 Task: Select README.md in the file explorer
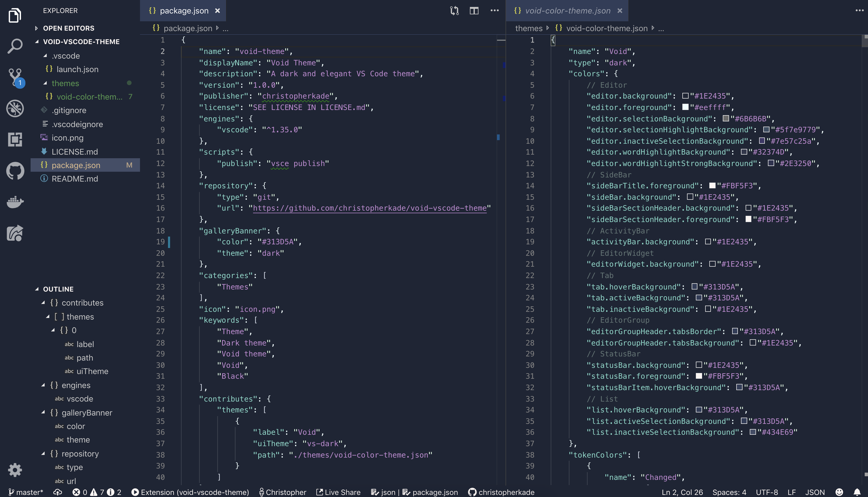pos(75,178)
